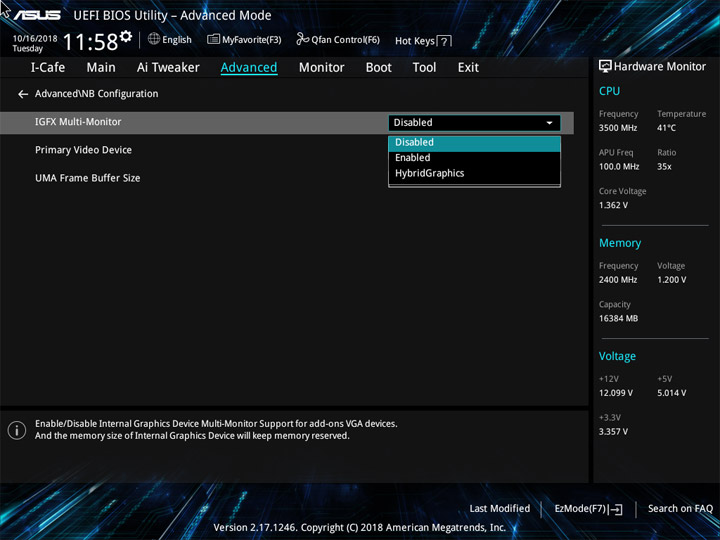Click the 3500 MHz CPU frequency value

coord(618,128)
